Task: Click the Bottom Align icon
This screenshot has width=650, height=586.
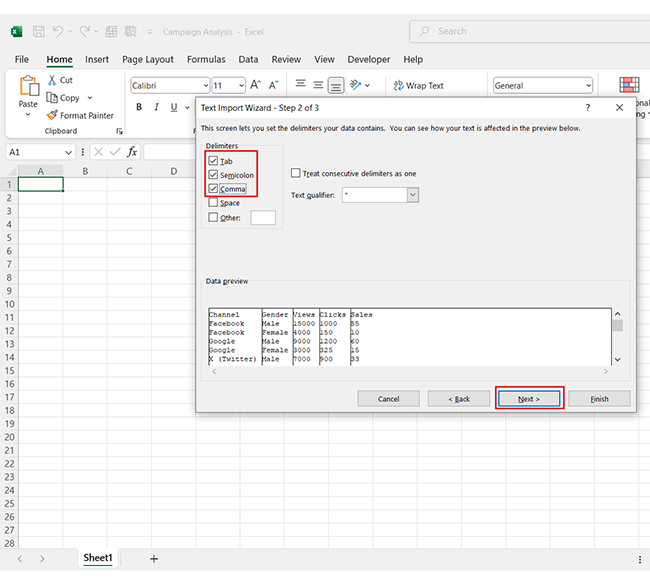Action: pyautogui.click(x=336, y=85)
